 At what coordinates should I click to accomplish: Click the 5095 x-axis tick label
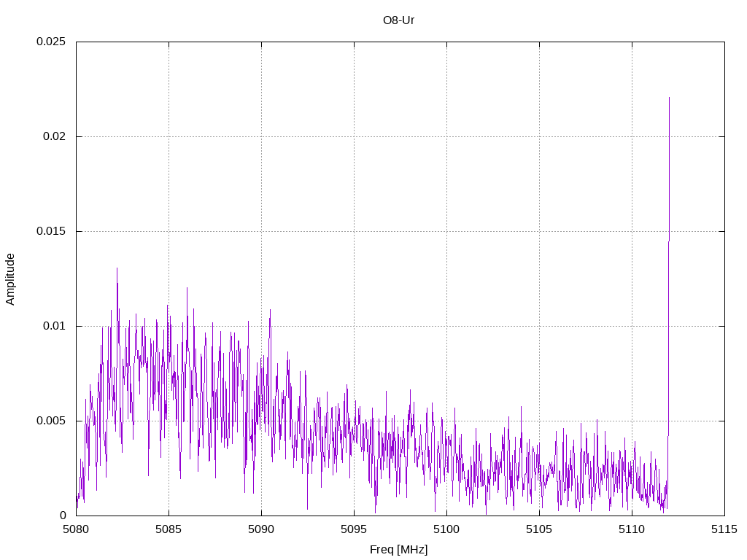tap(354, 529)
